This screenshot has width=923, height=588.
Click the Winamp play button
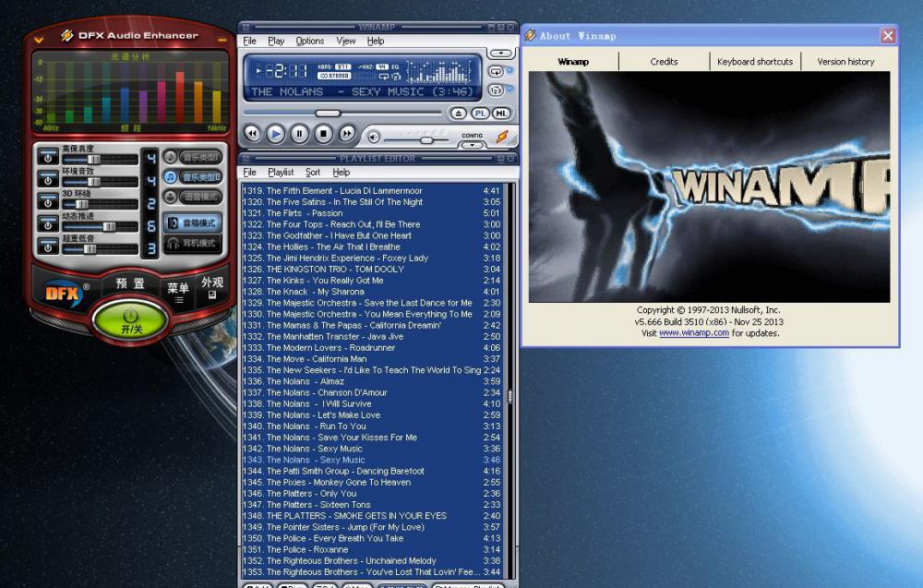[275, 134]
